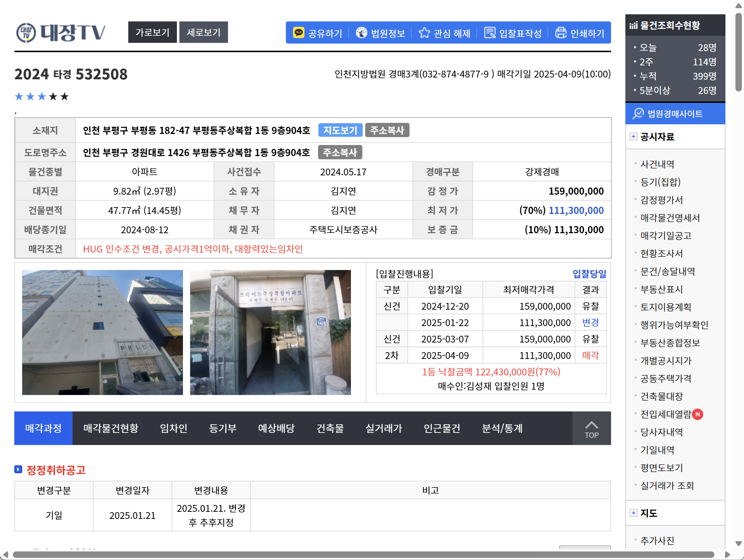Click the KakaoTalk share icon

click(x=298, y=33)
